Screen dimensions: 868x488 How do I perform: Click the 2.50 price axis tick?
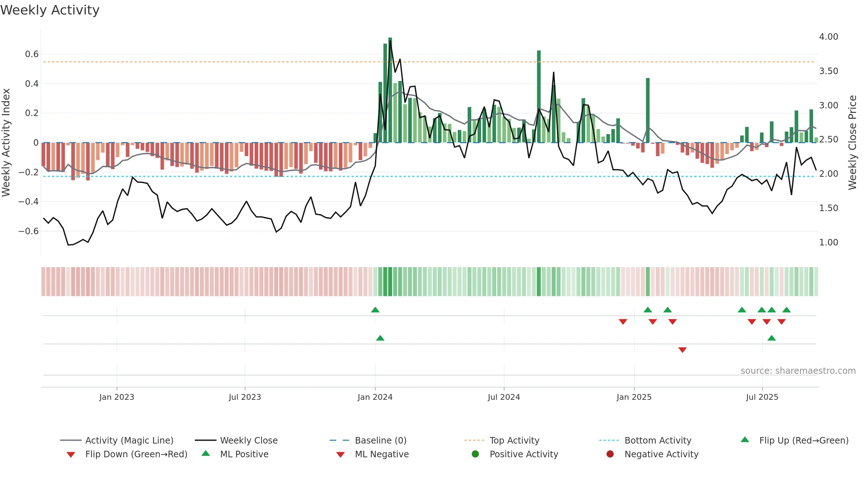[829, 140]
